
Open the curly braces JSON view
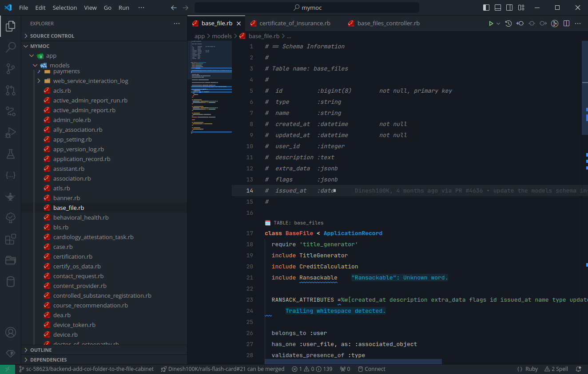(x=11, y=175)
